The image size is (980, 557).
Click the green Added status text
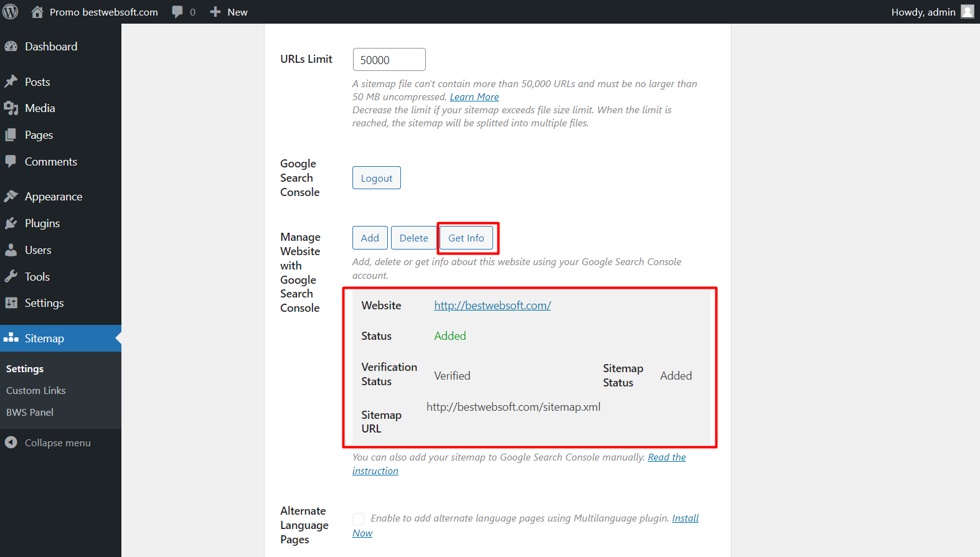point(450,336)
